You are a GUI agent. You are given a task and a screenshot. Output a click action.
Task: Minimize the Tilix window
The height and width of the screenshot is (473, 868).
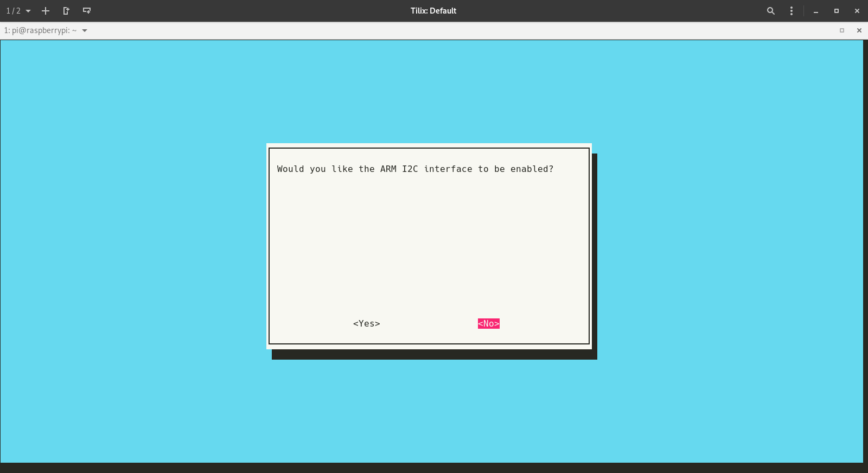pos(815,11)
